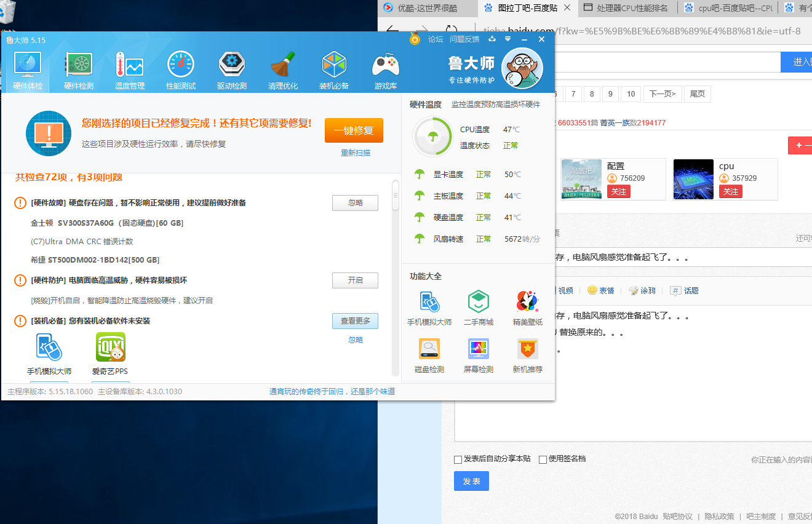Click the 尾页 last page link
The height and width of the screenshot is (524, 812).
(697, 94)
